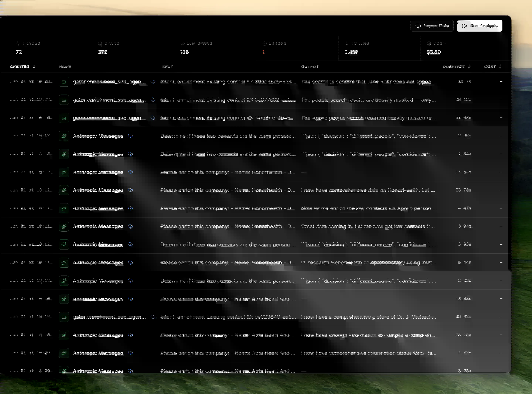Sort by Duration using its sort arrows
The image size is (532, 394).
tap(469, 66)
